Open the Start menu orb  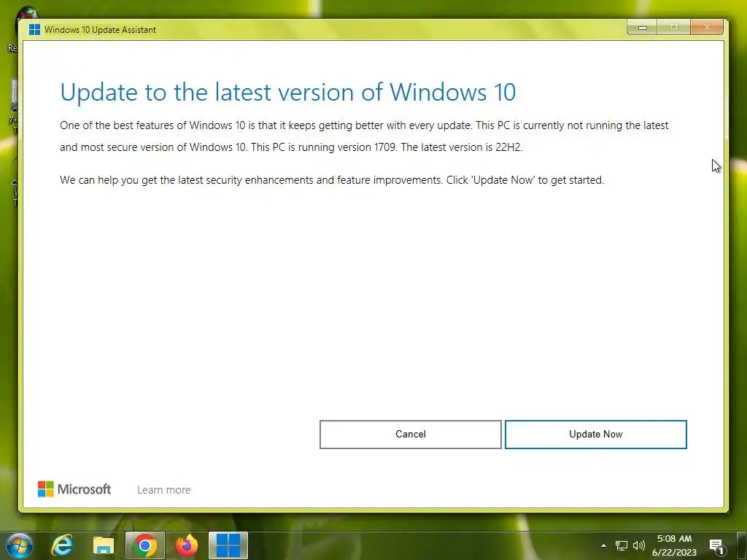pyautogui.click(x=20, y=545)
